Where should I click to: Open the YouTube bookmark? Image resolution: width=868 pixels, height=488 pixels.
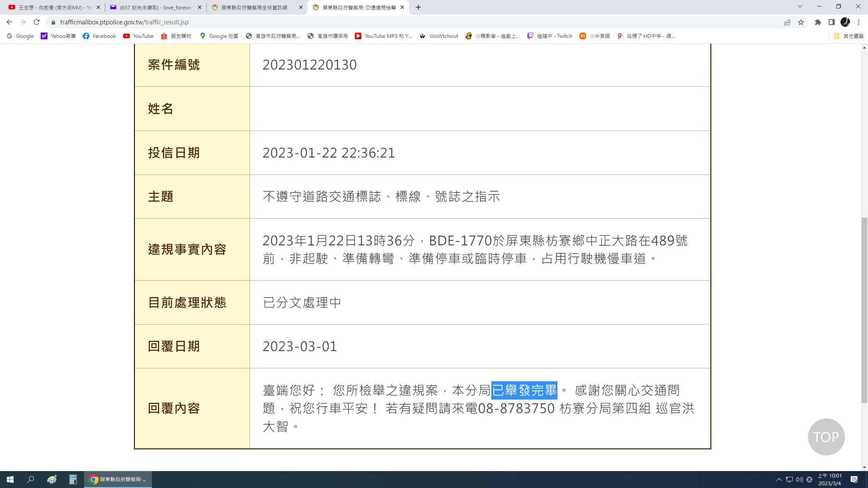[138, 36]
